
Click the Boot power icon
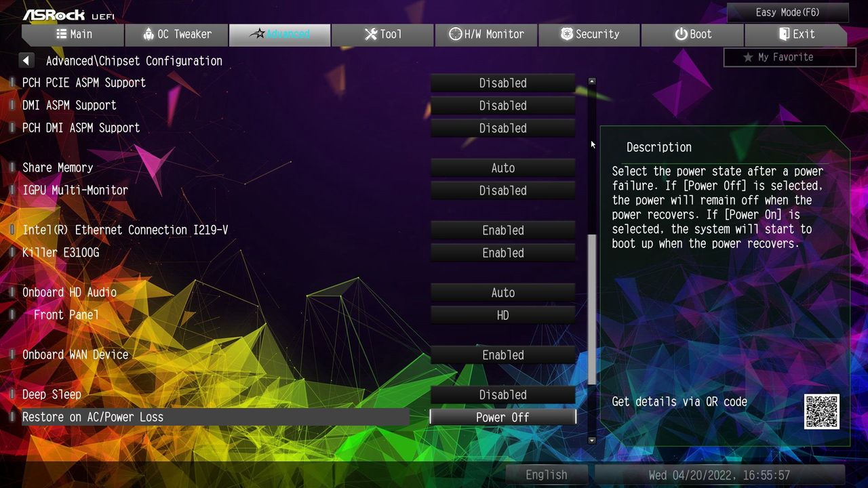[x=681, y=34]
